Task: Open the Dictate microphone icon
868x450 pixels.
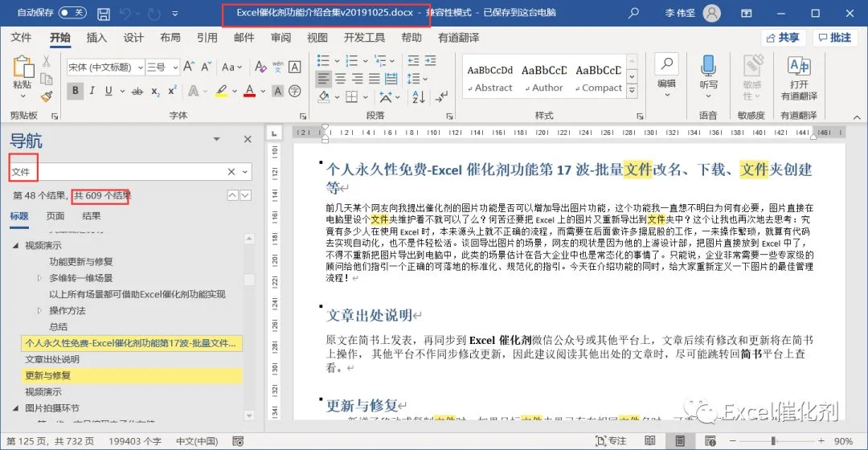Action: click(x=708, y=65)
